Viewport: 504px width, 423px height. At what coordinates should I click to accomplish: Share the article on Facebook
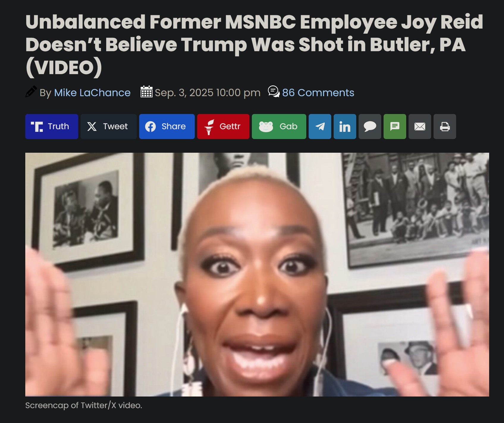(167, 127)
